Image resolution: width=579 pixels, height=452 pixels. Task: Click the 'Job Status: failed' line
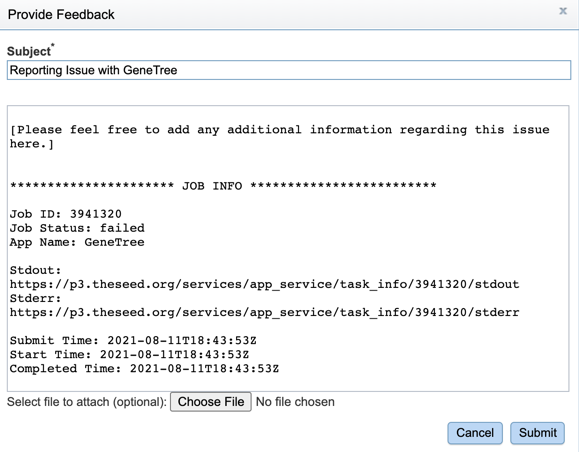tap(77, 228)
